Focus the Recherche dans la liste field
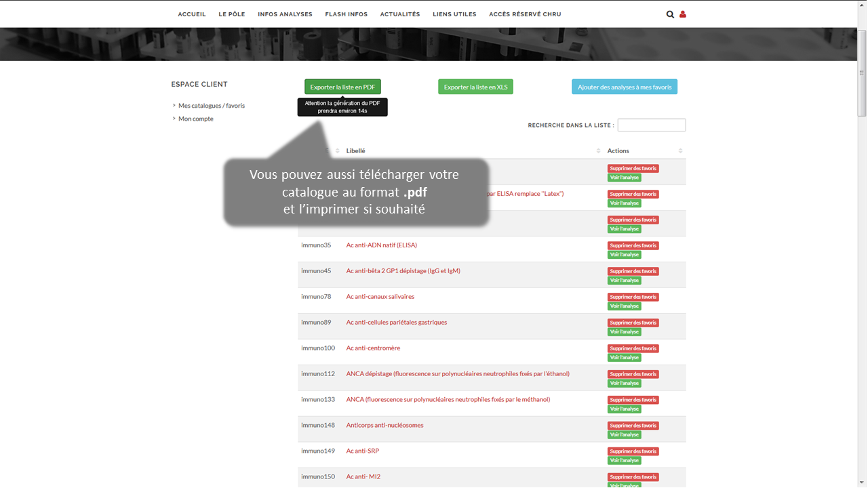This screenshot has width=868, height=488. coord(651,125)
